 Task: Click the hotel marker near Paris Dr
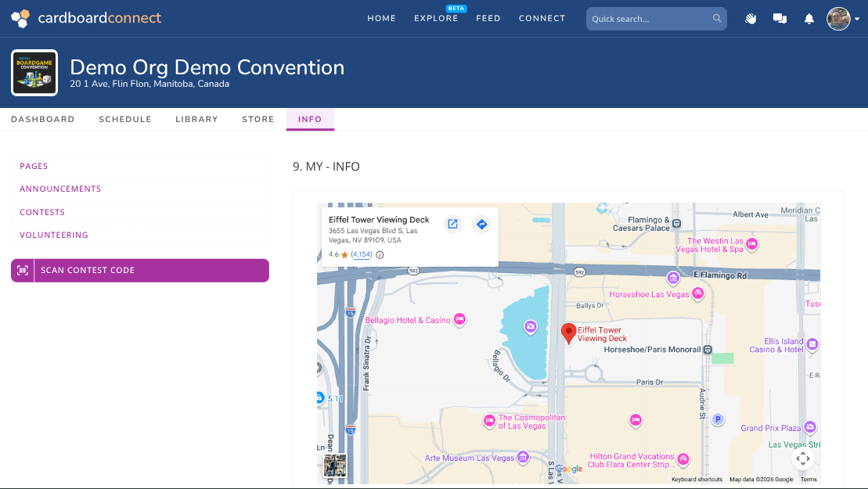pyautogui.click(x=636, y=420)
